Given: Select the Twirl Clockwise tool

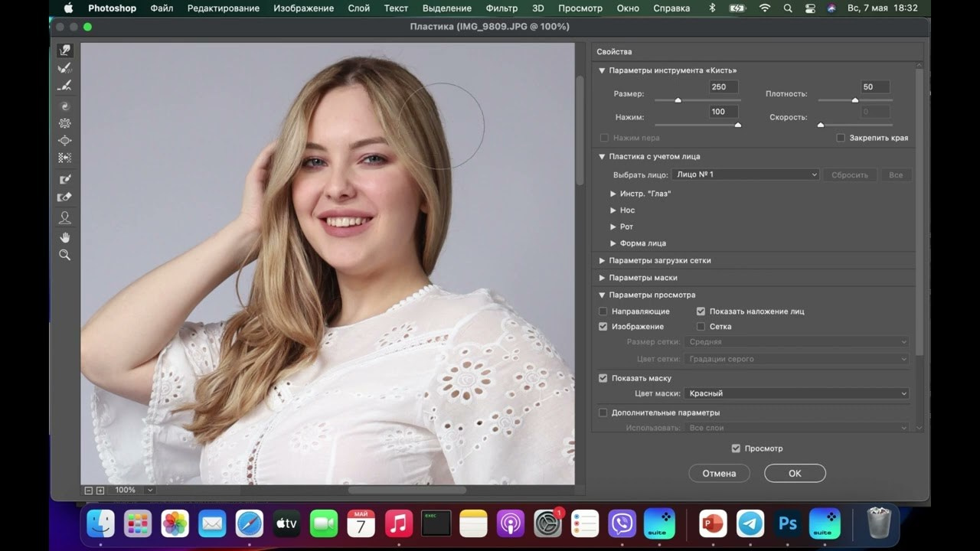Looking at the screenshot, I should [x=65, y=106].
